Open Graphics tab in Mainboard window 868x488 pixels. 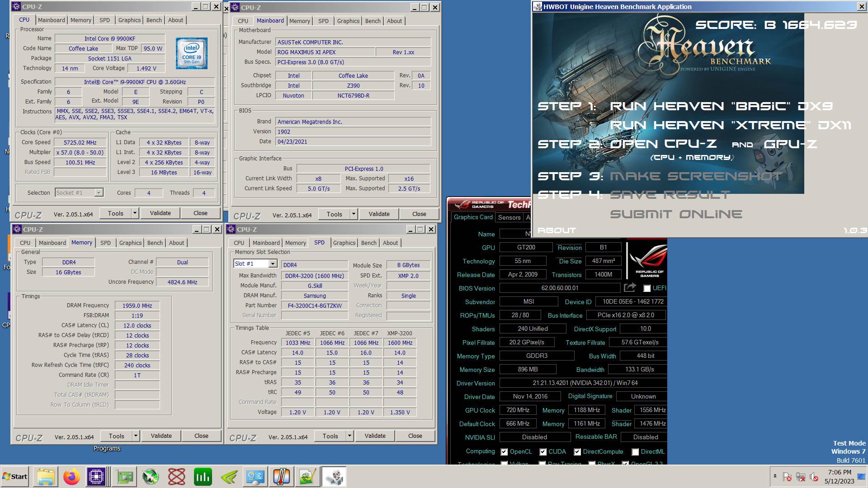pos(348,21)
